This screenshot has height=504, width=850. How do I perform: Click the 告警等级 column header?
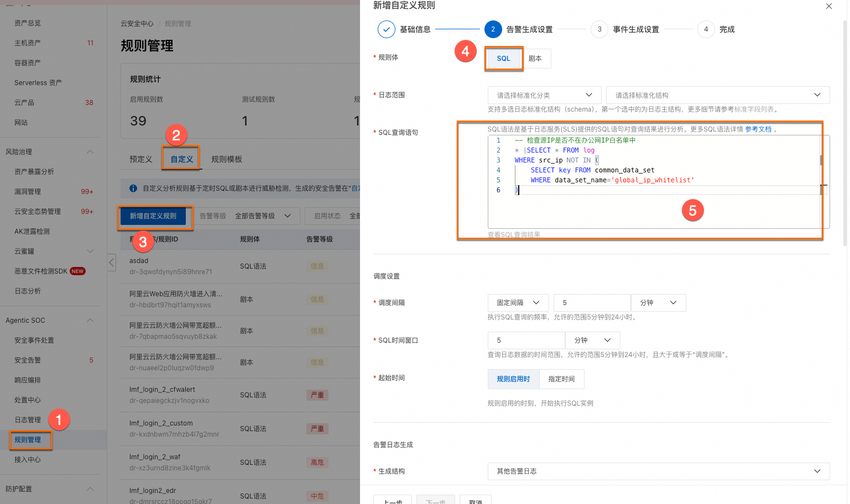coord(320,239)
